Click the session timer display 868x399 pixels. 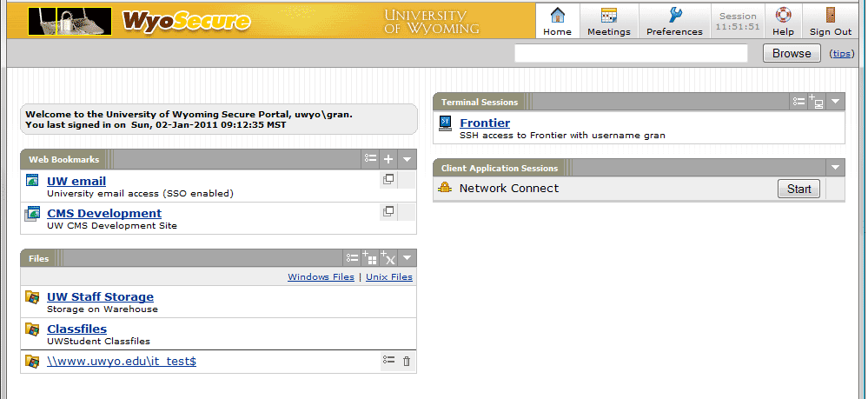click(x=738, y=21)
